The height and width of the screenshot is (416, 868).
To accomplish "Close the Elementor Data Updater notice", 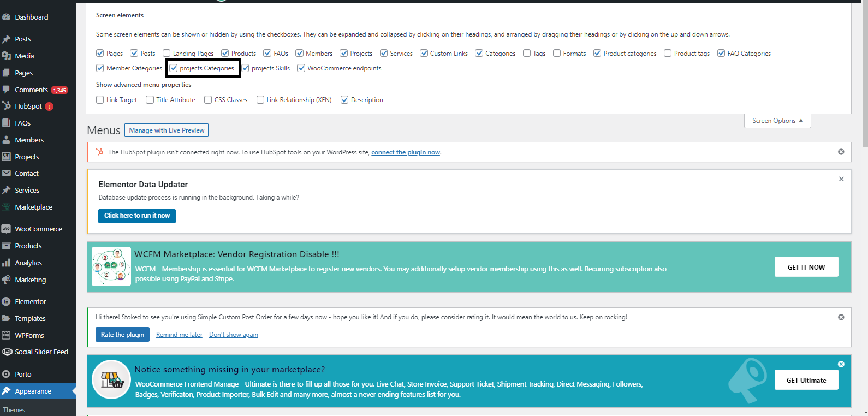I will coord(841,179).
